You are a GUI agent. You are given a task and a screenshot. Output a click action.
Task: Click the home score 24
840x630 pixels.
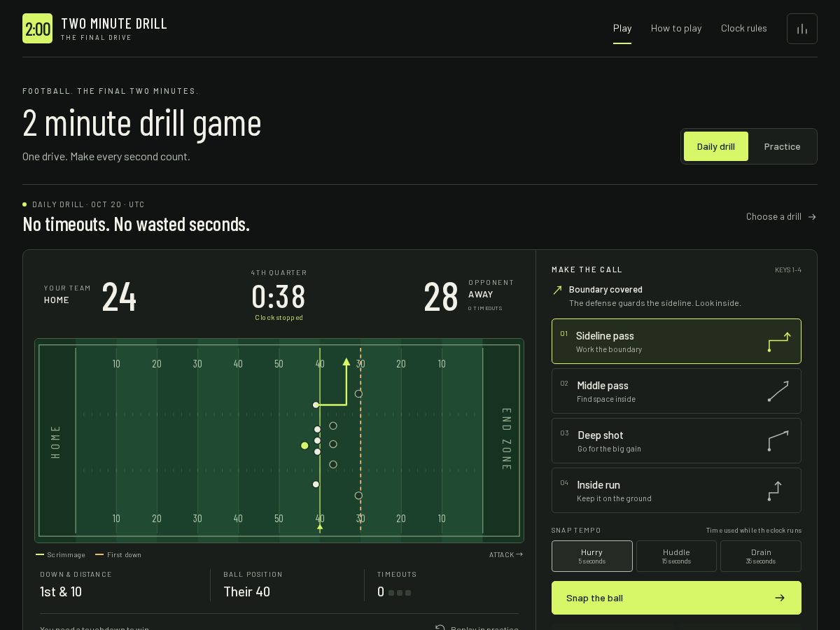pyautogui.click(x=119, y=297)
